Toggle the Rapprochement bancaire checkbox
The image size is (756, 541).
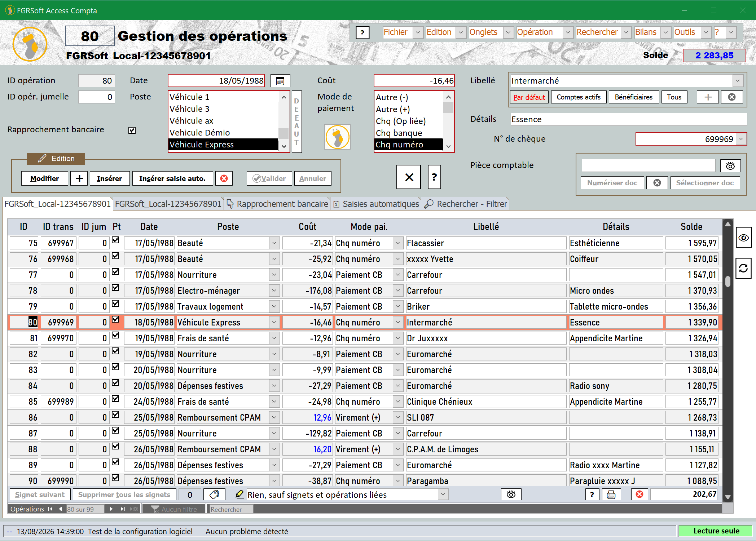(132, 130)
